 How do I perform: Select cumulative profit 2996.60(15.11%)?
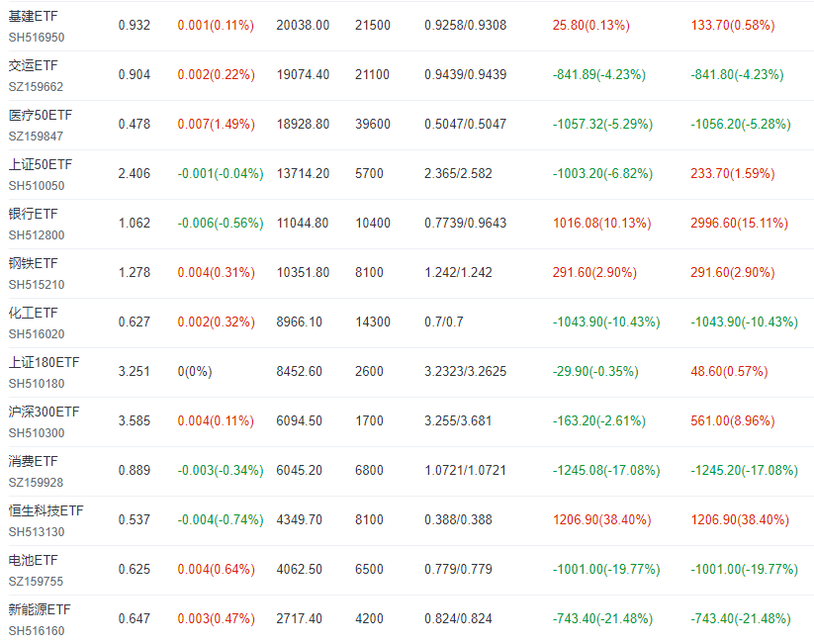pos(739,224)
